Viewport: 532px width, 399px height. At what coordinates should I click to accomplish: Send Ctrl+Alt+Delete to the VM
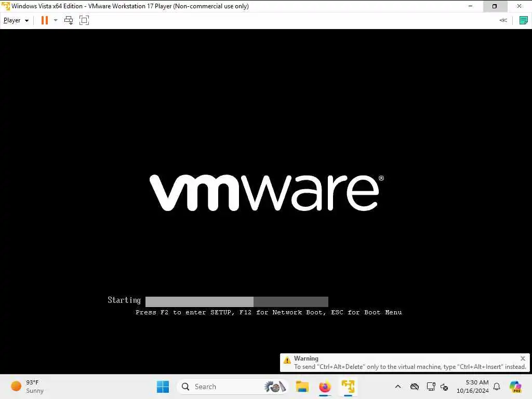tap(69, 20)
